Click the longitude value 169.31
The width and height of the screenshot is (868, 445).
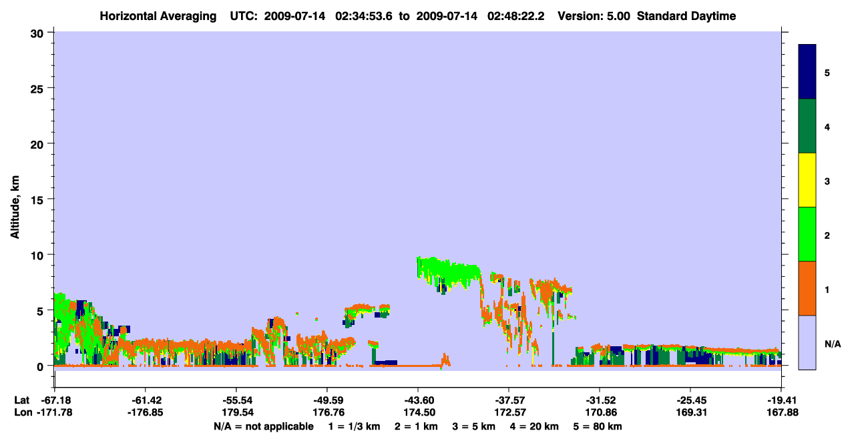coord(690,412)
